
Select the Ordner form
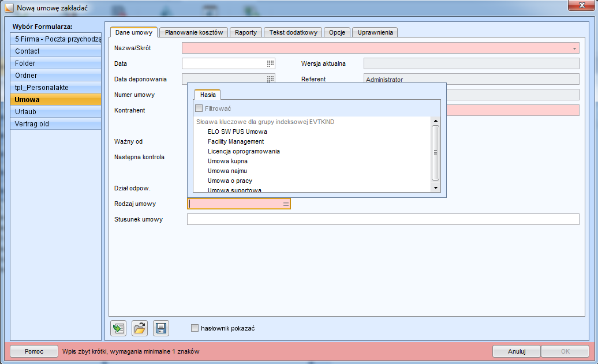pos(55,76)
